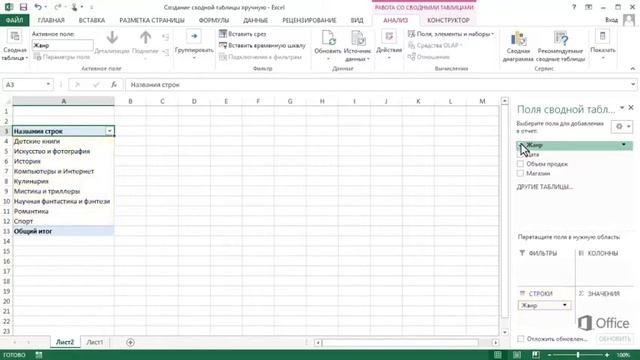This screenshot has width=640, height=360.
Task: Click the zoom slider handle
Action: (578, 355)
